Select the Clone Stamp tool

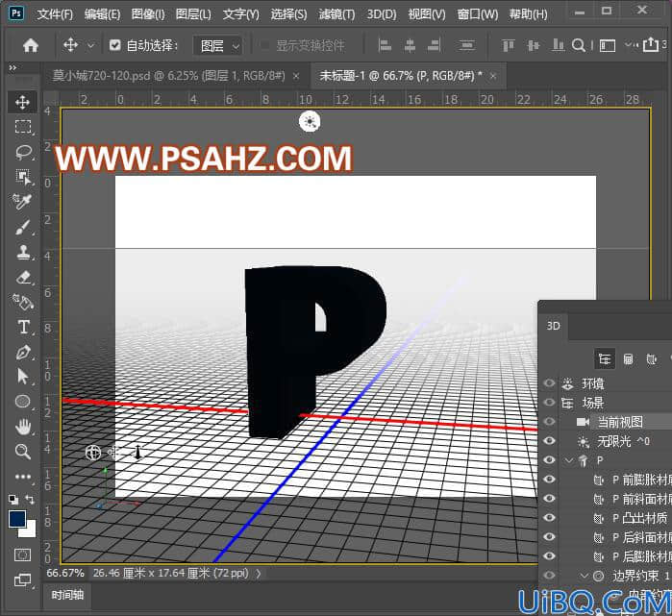(22, 252)
